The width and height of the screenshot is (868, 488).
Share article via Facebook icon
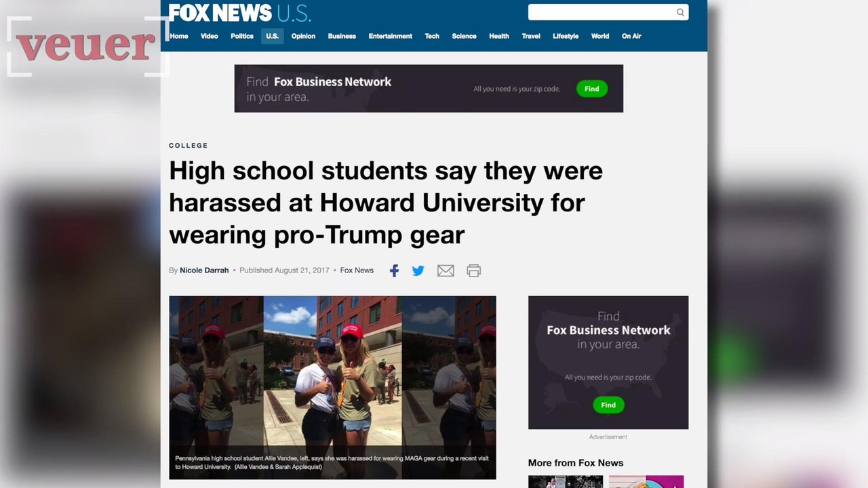coord(394,270)
